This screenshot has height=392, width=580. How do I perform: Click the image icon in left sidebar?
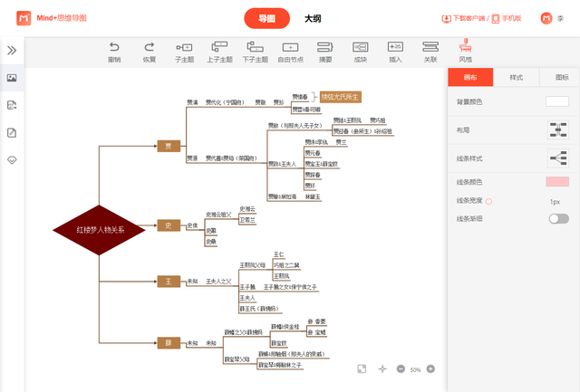click(12, 78)
